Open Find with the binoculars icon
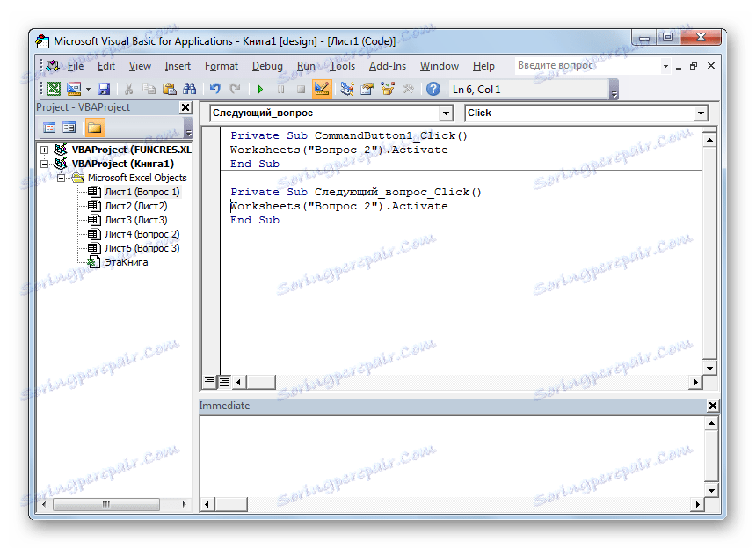The image size is (756, 549). click(190, 89)
